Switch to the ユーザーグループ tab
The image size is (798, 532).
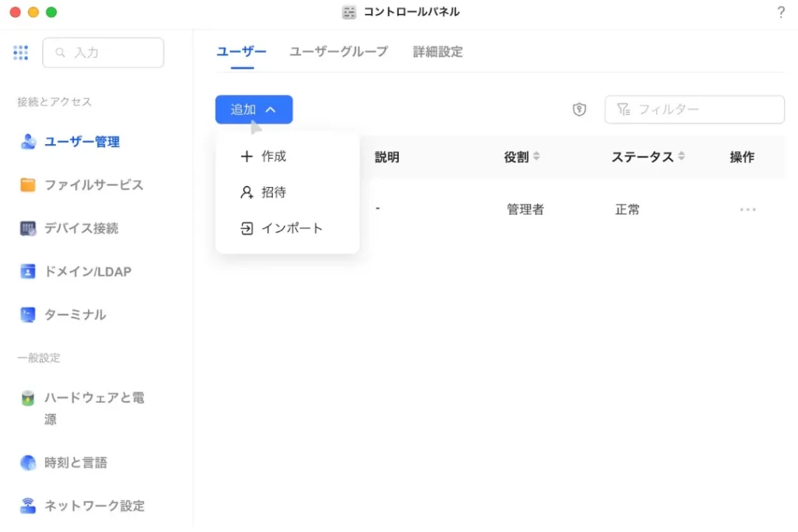pos(338,52)
